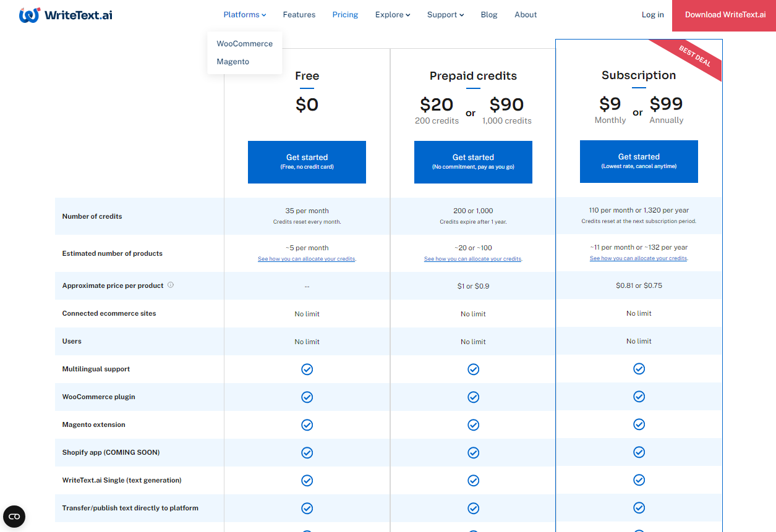Click Magento extension checkmark in Free column

tap(307, 424)
